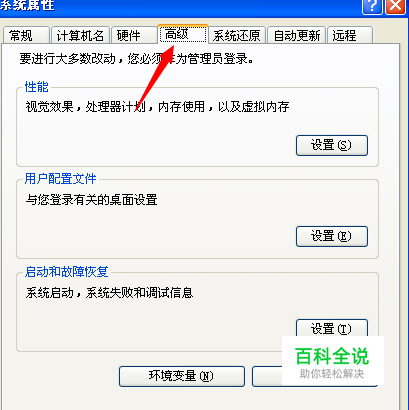Open performance 设置(S) button
This screenshot has height=410, width=409.
(332, 145)
